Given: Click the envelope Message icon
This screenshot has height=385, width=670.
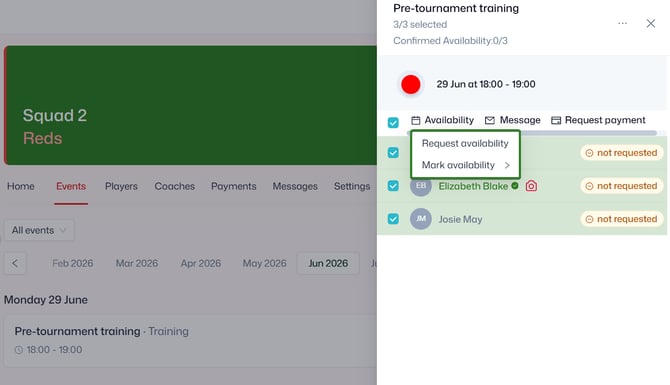Looking at the screenshot, I should click(x=490, y=120).
